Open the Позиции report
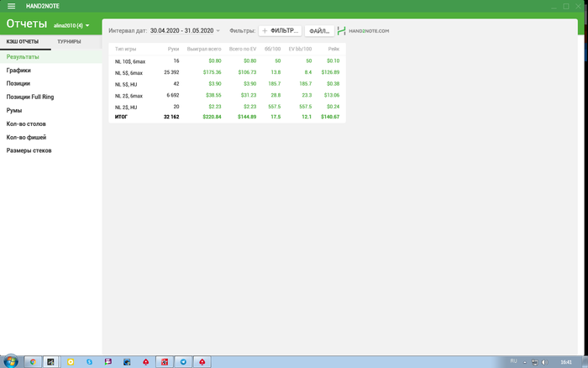This screenshot has height=368, width=588. tap(51, 83)
